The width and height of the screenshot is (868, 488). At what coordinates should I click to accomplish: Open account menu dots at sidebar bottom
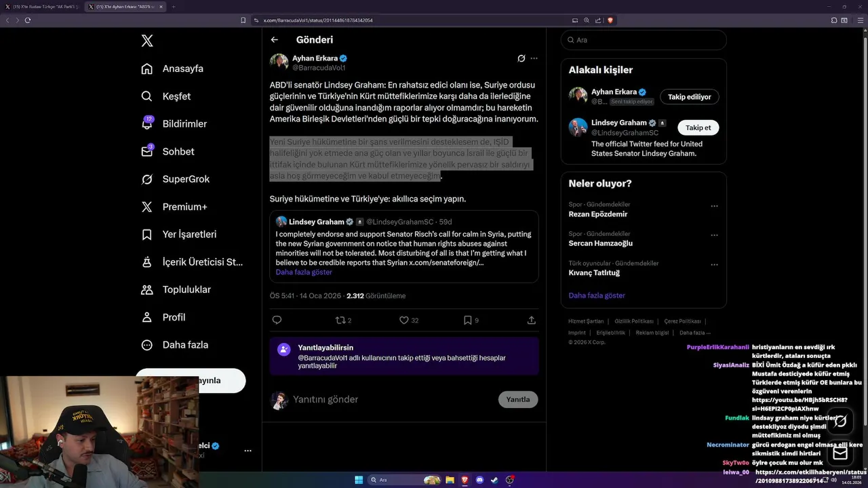[x=248, y=450]
